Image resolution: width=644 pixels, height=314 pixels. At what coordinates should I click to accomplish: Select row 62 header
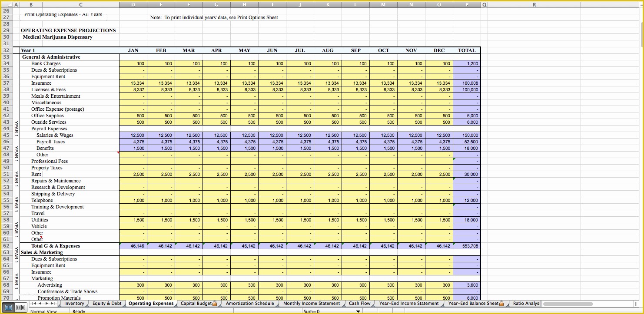pos(7,246)
